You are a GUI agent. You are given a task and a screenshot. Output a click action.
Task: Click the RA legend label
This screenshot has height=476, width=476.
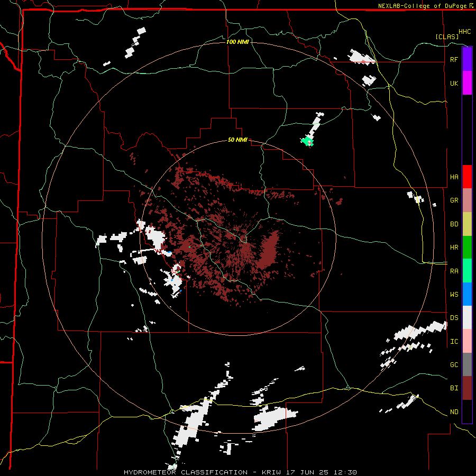[454, 271]
